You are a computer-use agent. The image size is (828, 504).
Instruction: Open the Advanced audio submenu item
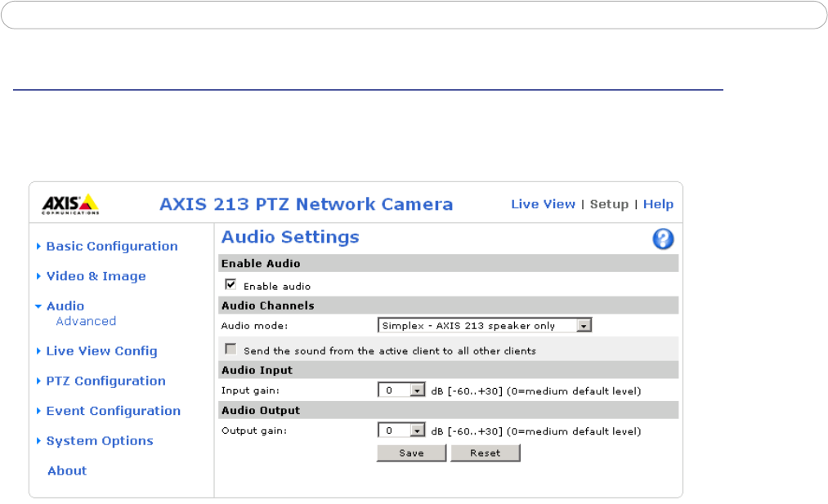pyautogui.click(x=86, y=321)
